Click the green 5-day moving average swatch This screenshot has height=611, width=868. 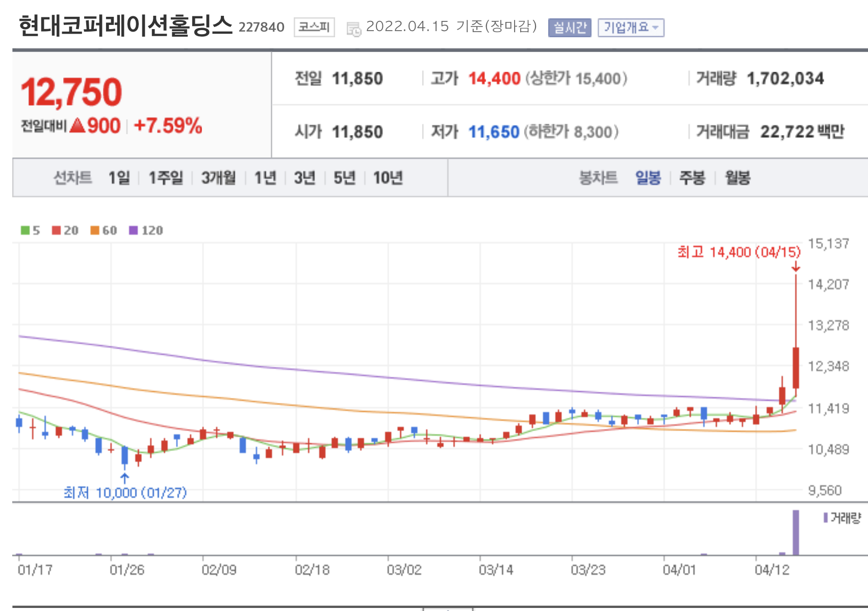point(25,231)
